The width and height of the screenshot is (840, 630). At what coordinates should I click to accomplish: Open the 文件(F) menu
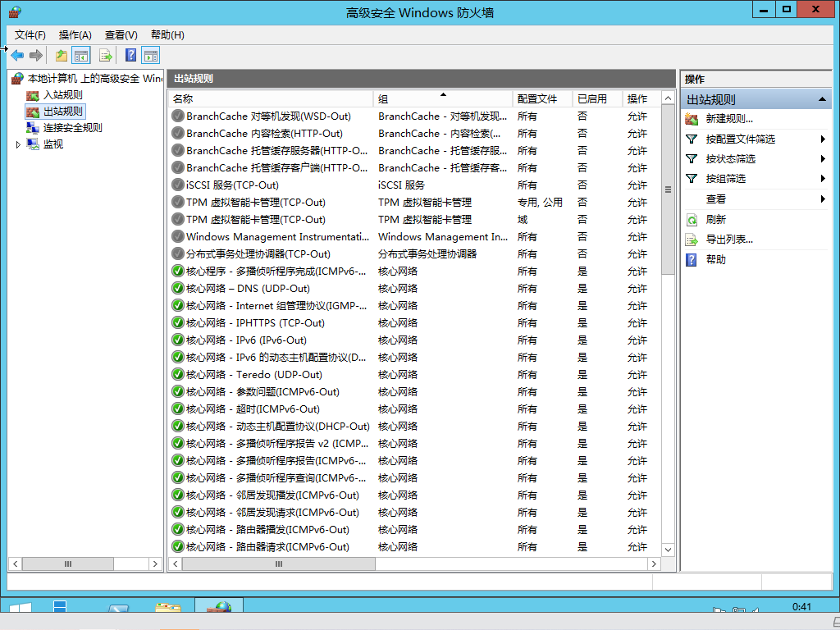(30, 34)
